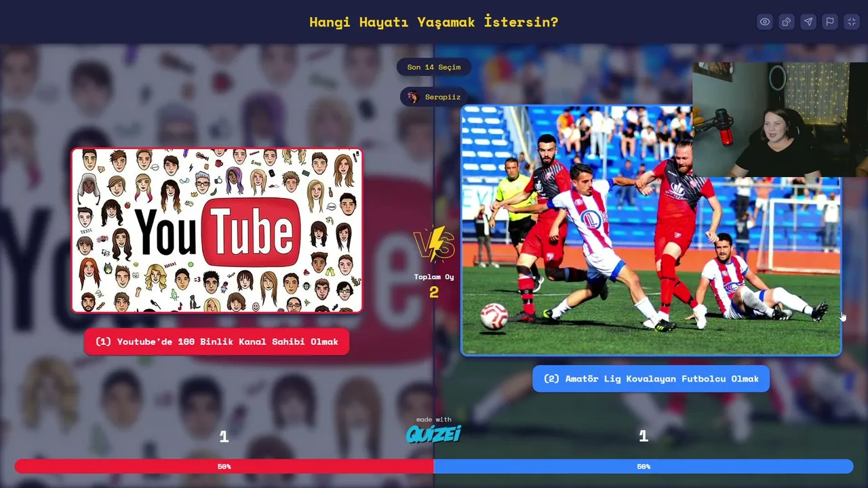
Task: Click the Toplam Oy label
Action: [x=434, y=277]
